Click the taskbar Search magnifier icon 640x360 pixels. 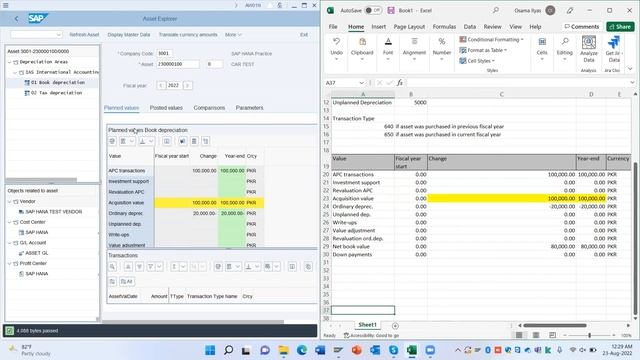point(229,350)
